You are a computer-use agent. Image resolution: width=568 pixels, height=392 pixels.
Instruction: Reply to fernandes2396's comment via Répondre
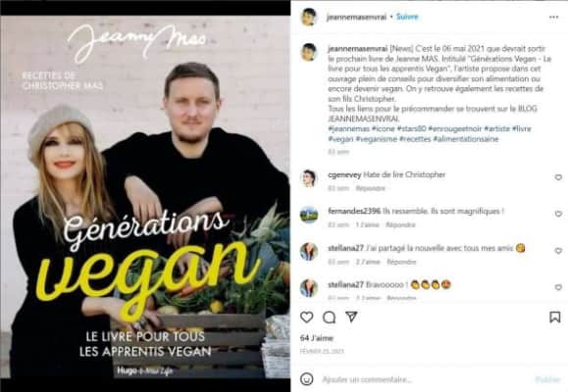coord(400,225)
